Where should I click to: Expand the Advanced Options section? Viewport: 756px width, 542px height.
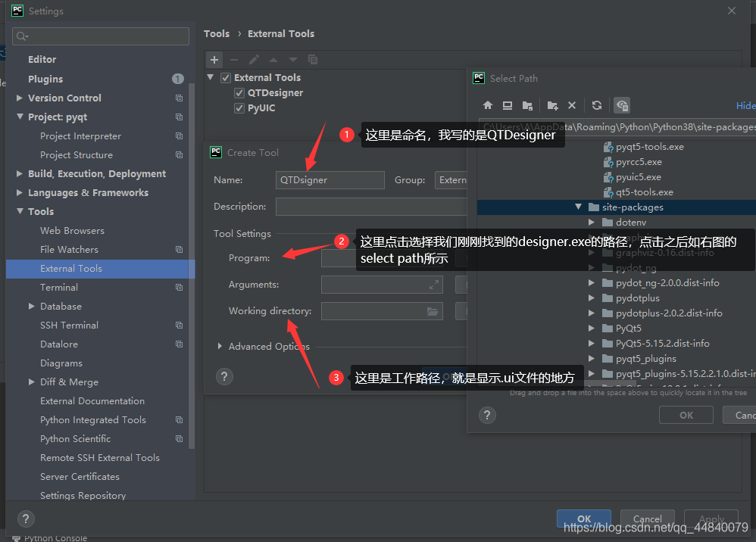coord(220,346)
